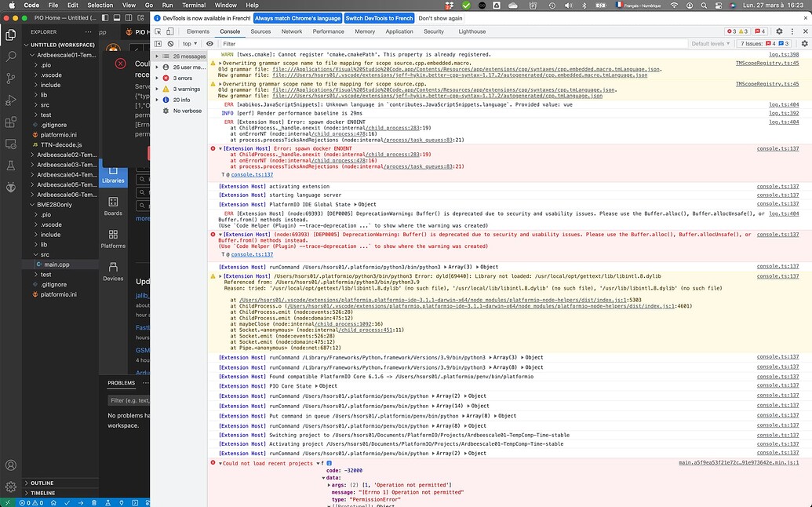Open TMScopeRegistry.ts:45 link on first grammar warning
Screen dimensions: 812x507
click(x=767, y=64)
